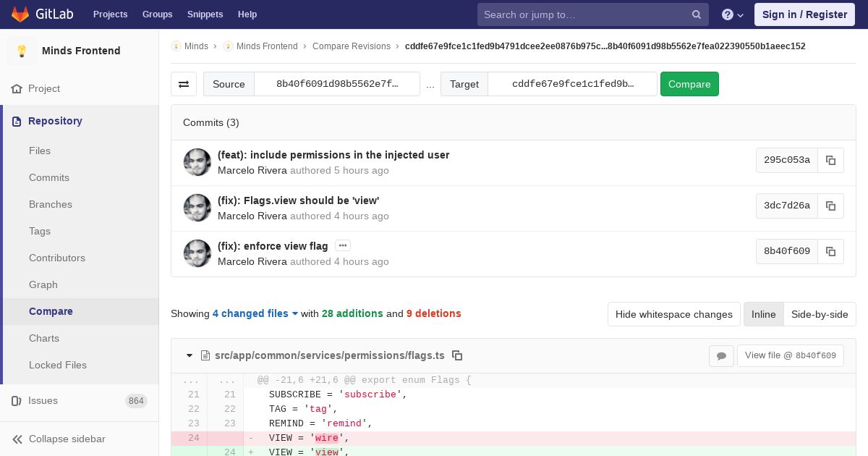
Task: Open the Help question mark dropdown
Action: pos(732,14)
